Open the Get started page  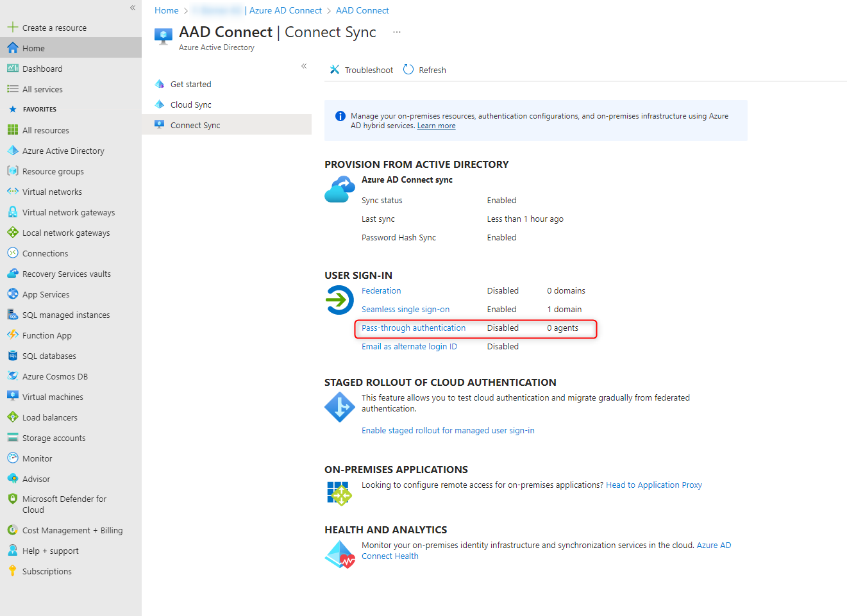[x=190, y=83]
